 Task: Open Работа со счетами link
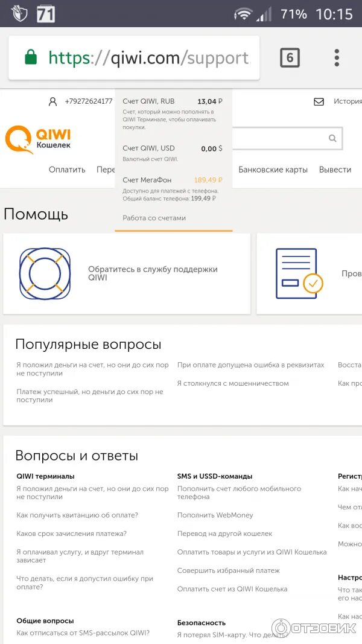click(154, 218)
